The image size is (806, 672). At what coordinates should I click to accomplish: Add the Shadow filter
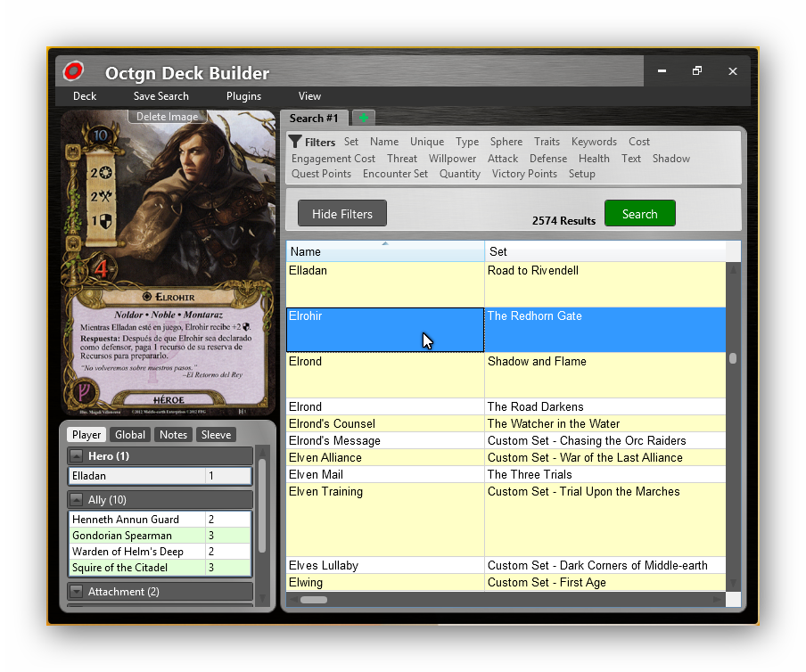point(670,159)
